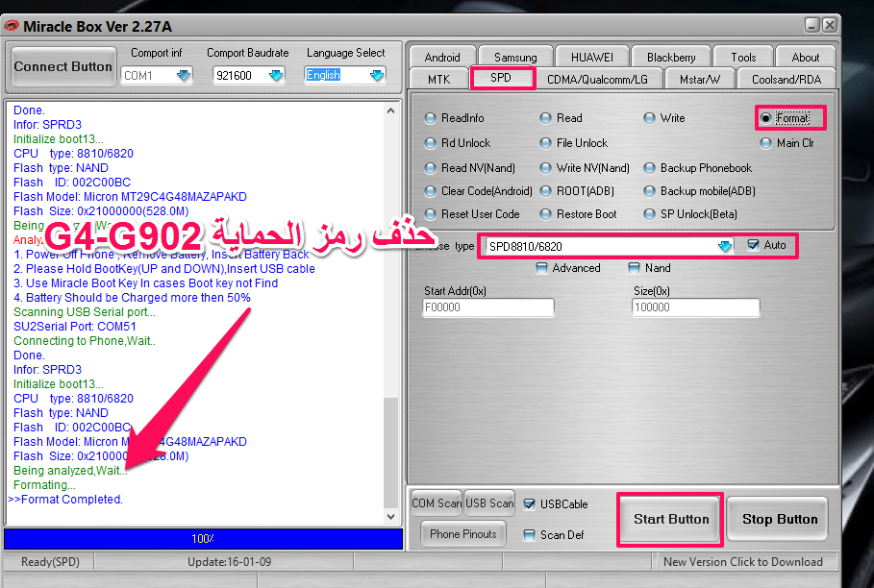The image size is (874, 588).
Task: Click the log scrollbar down arrow
Action: [x=391, y=517]
